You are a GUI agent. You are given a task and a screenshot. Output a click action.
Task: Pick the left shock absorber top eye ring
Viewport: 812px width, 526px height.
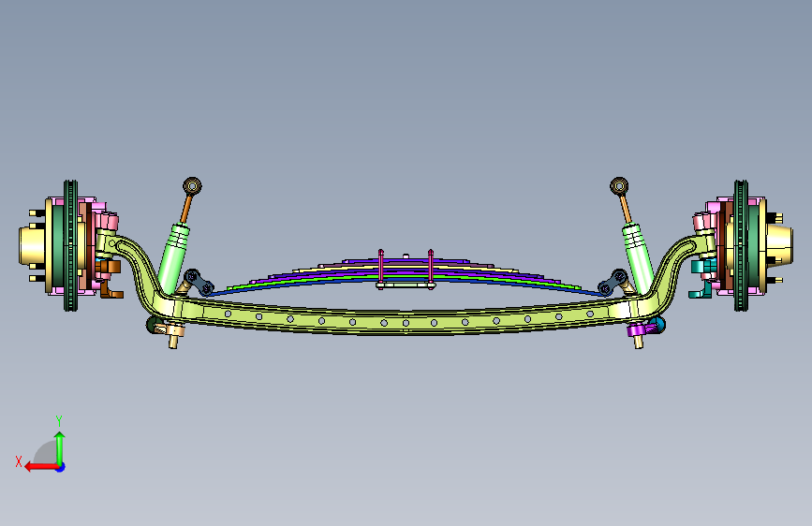[x=192, y=186]
